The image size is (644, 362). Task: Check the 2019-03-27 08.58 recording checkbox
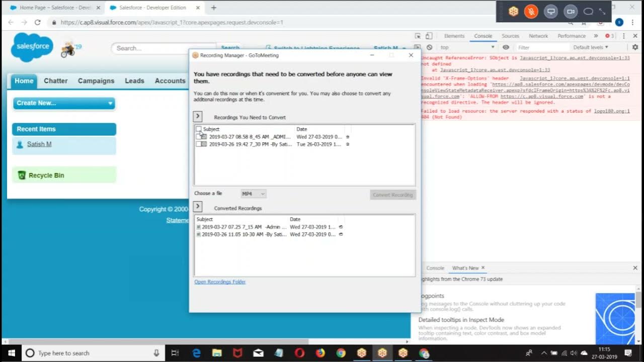pos(199,137)
